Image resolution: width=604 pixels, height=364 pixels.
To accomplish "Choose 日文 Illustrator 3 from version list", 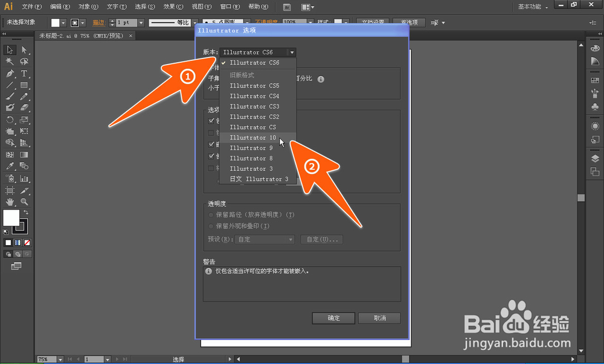I will tap(258, 179).
